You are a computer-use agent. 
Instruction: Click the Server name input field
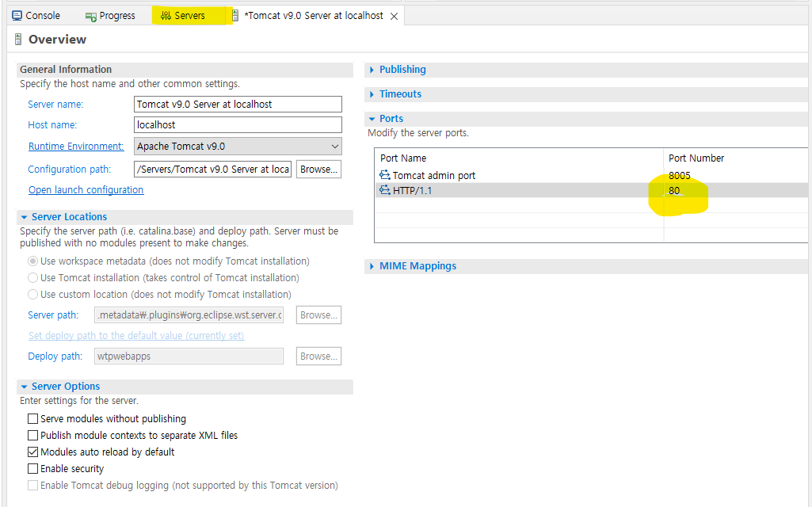click(x=238, y=104)
